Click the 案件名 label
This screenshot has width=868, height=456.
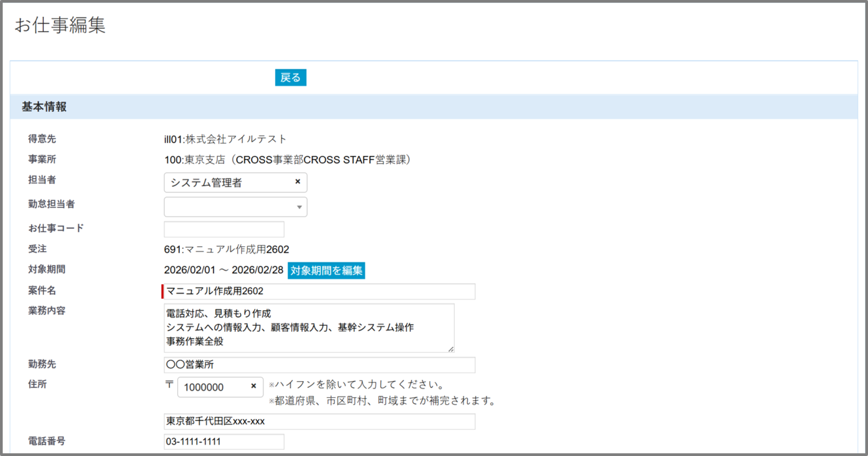pyautogui.click(x=42, y=290)
